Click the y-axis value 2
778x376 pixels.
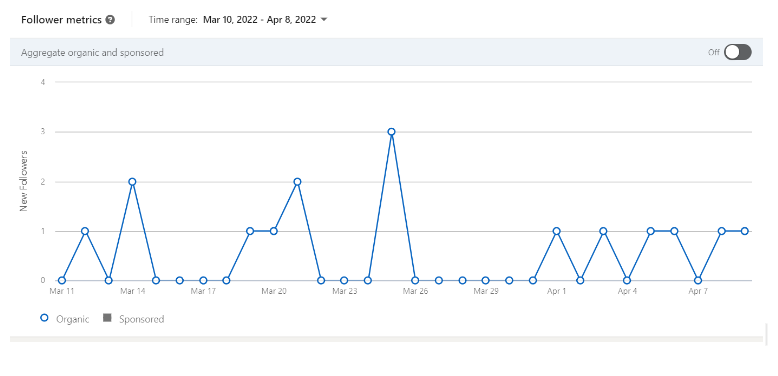point(43,182)
